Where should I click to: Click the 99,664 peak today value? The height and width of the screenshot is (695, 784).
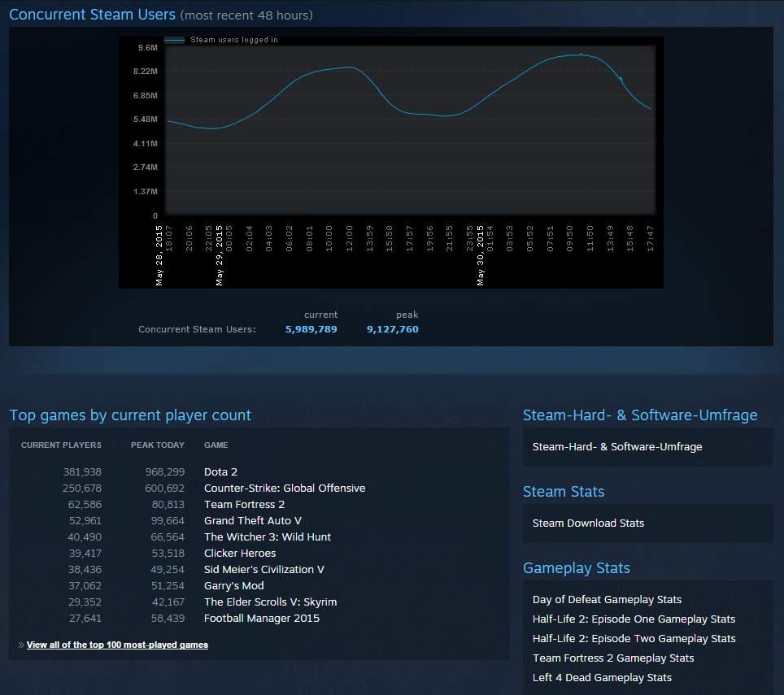[168, 520]
